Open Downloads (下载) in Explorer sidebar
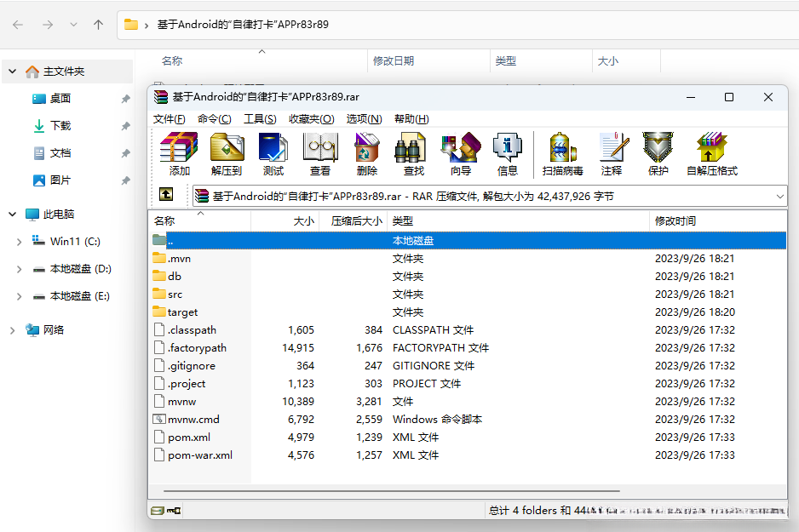The height and width of the screenshot is (532, 799). [x=60, y=126]
